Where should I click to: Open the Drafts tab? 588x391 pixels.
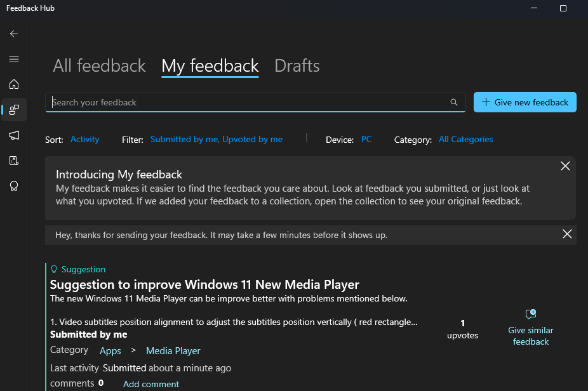(x=297, y=66)
